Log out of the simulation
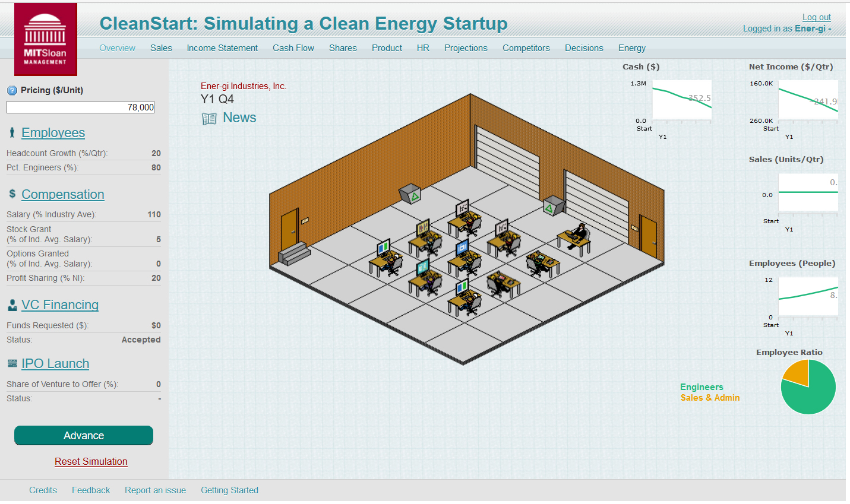The image size is (850, 504). 816,17
